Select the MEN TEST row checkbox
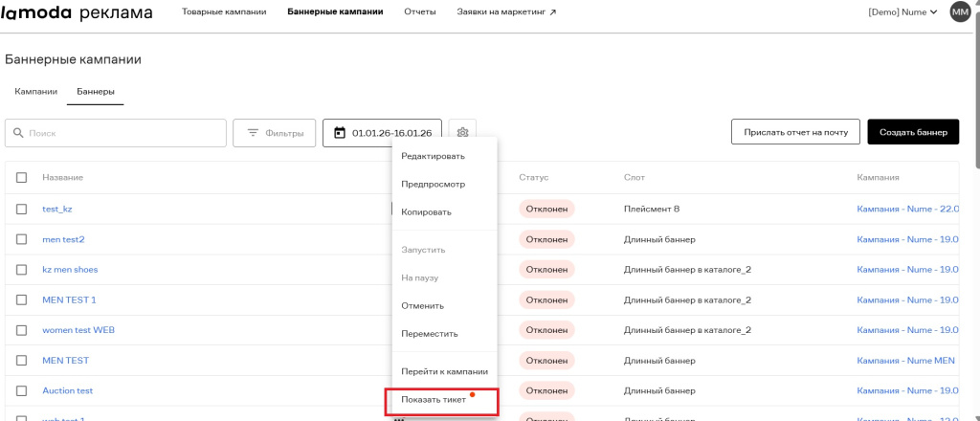Image resolution: width=980 pixels, height=421 pixels. (x=22, y=361)
